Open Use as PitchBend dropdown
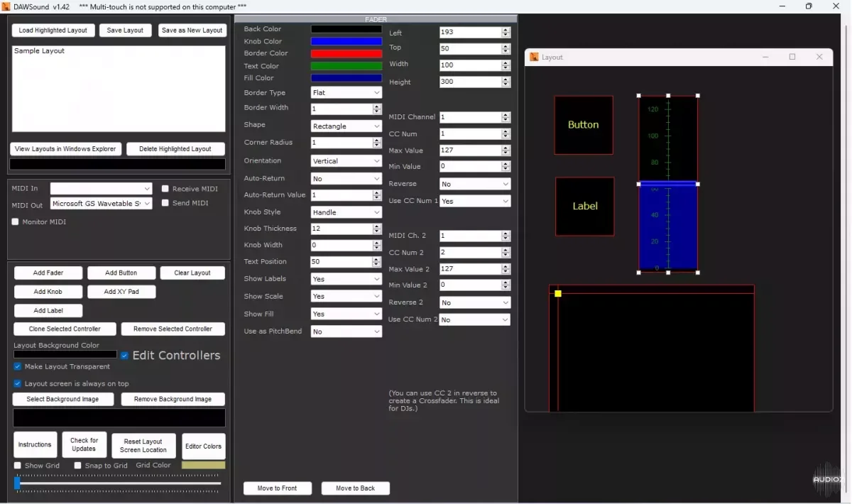Viewport: 852px width, 504px height. pos(346,332)
